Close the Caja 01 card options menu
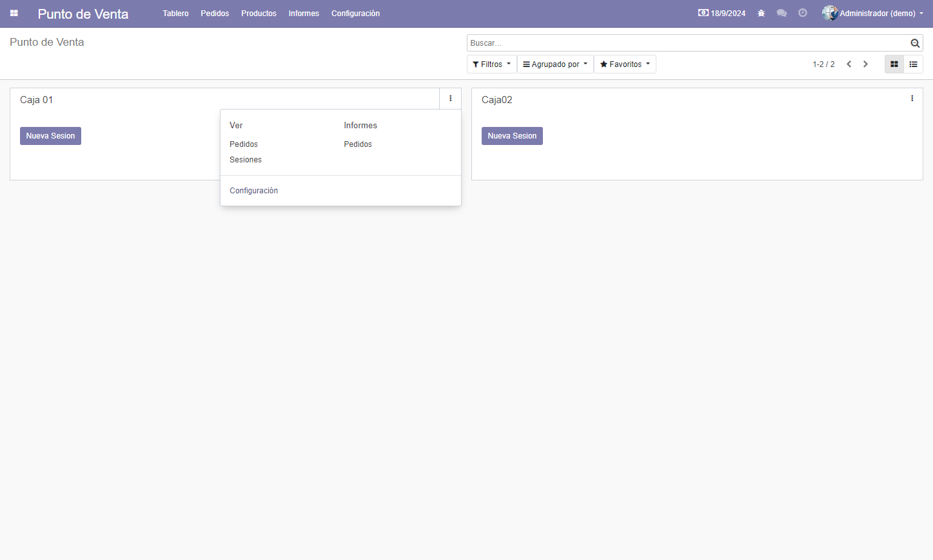This screenshot has height=560, width=933. 451,99
